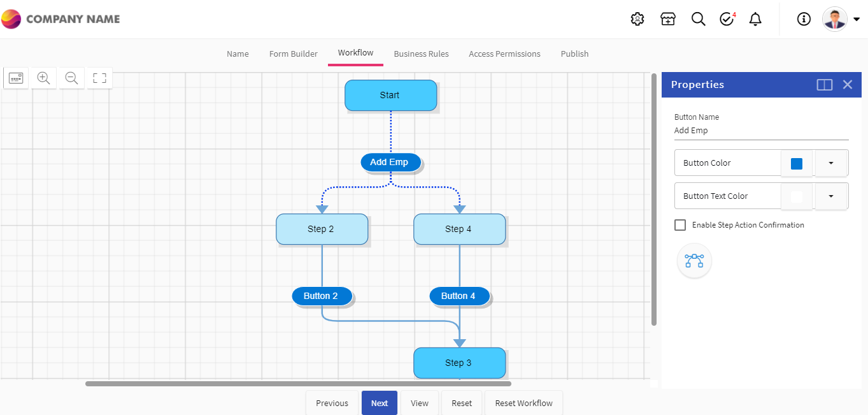The height and width of the screenshot is (415, 868).
Task: Click the Button Name input field
Action: 762,131
